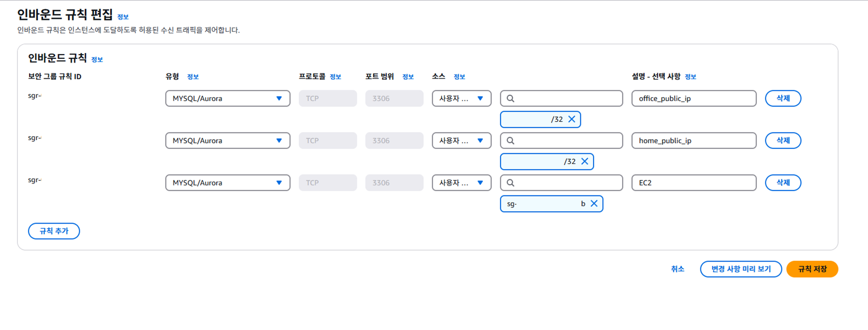Delete the office_public_ip inbound rule
Screen dimensions: 868x330
783,99
